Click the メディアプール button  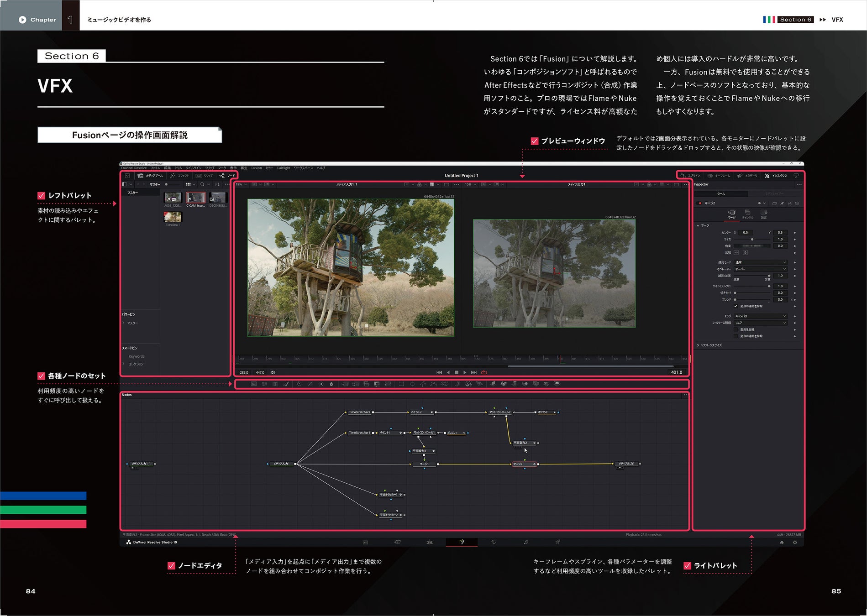click(x=150, y=176)
